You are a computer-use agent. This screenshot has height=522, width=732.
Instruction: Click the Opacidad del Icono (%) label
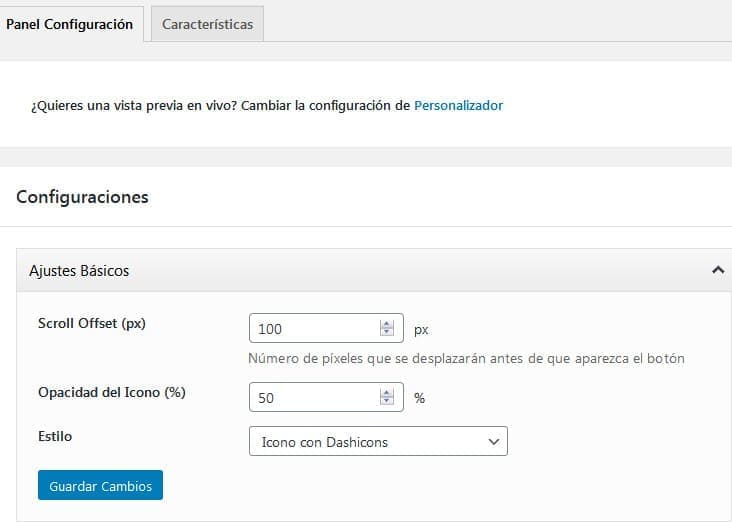pos(111,392)
